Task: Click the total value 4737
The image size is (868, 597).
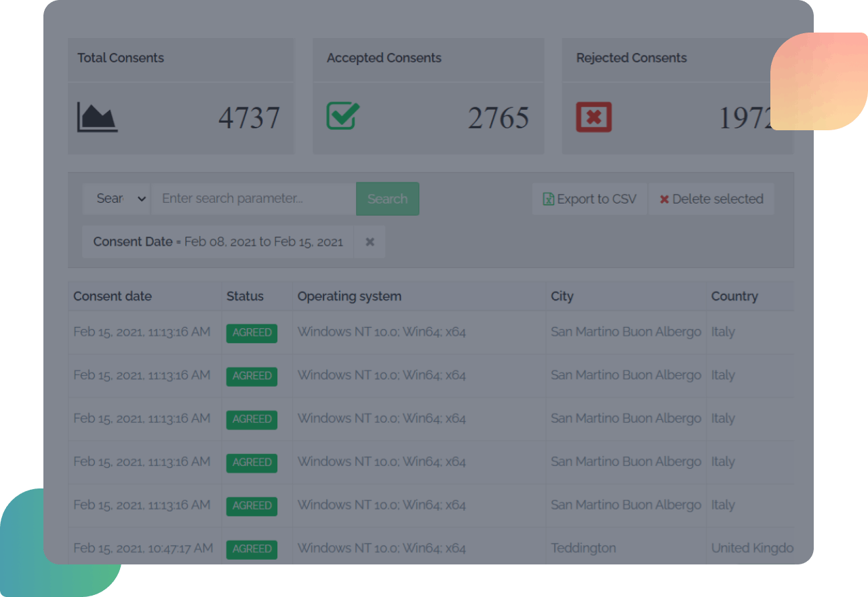Action: [x=249, y=118]
